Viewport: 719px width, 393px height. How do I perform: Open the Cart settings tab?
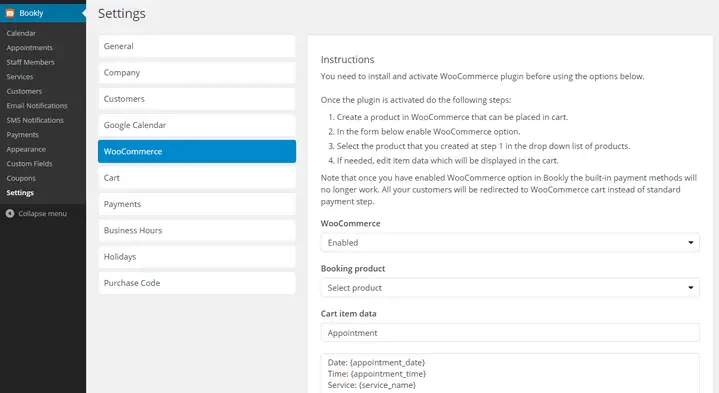coord(197,178)
